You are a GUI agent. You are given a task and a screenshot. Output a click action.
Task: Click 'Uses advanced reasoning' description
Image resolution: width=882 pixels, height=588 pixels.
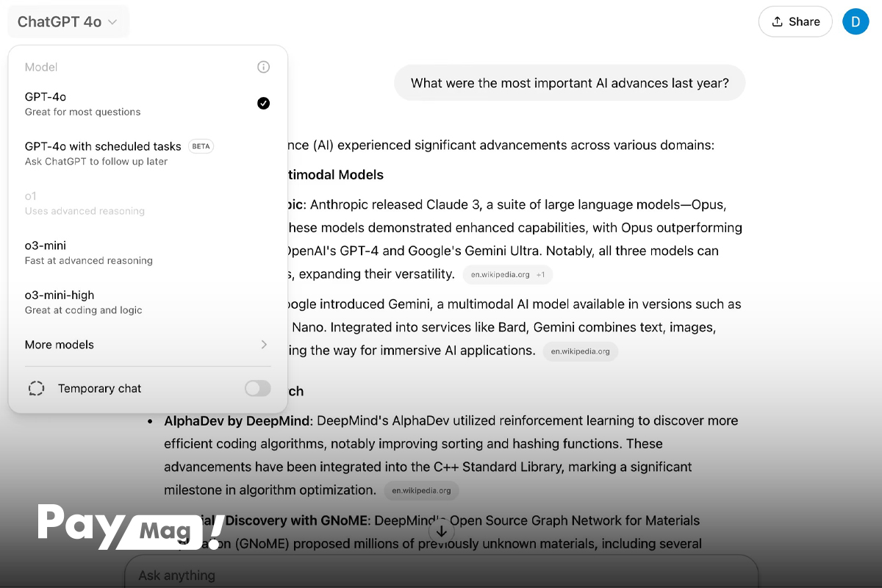click(x=85, y=211)
